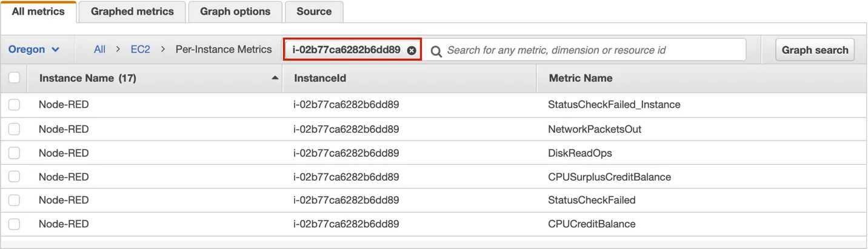Check the StatusCheckFailed_Instance row checkbox
The height and width of the screenshot is (249, 868).
14,105
